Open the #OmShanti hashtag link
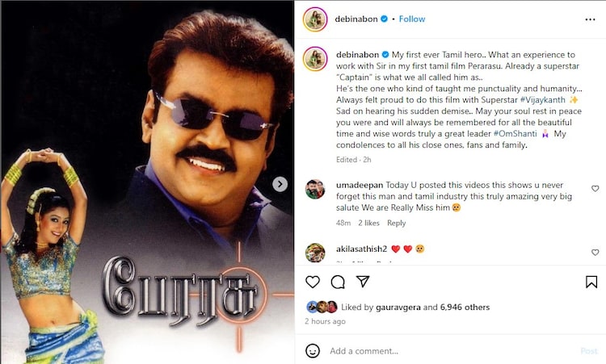Viewport: 606px width, 364px height. (516, 133)
